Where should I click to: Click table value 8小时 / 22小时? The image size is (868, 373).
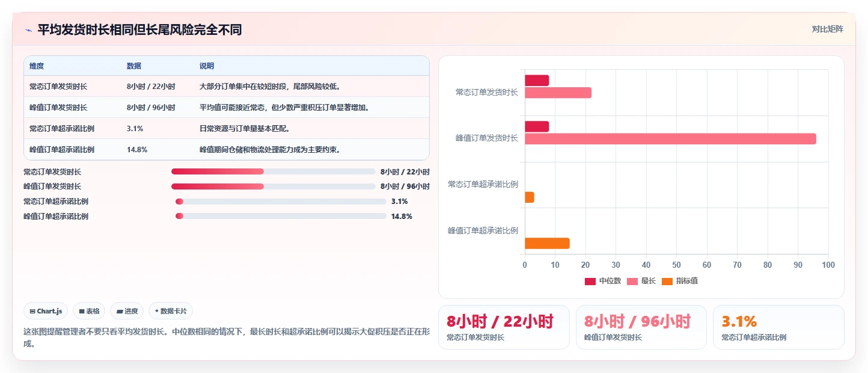tap(151, 87)
